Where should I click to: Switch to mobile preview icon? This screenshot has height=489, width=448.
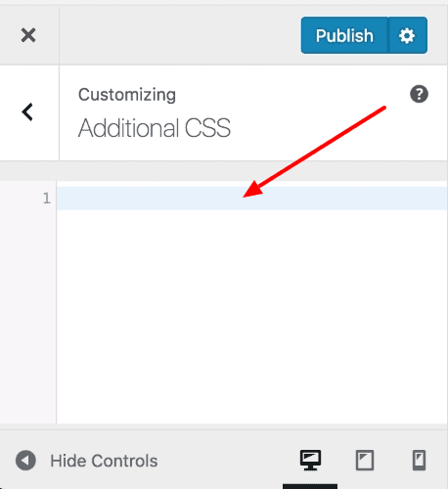419,461
